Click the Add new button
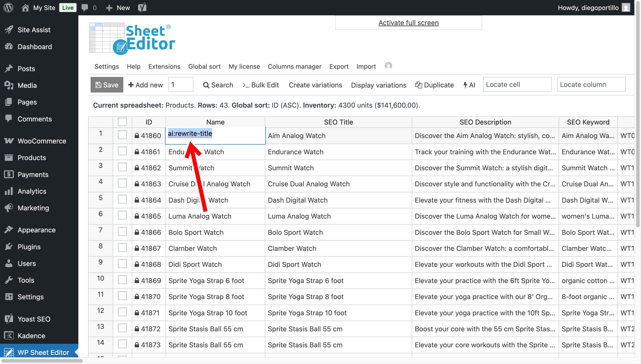 [145, 85]
